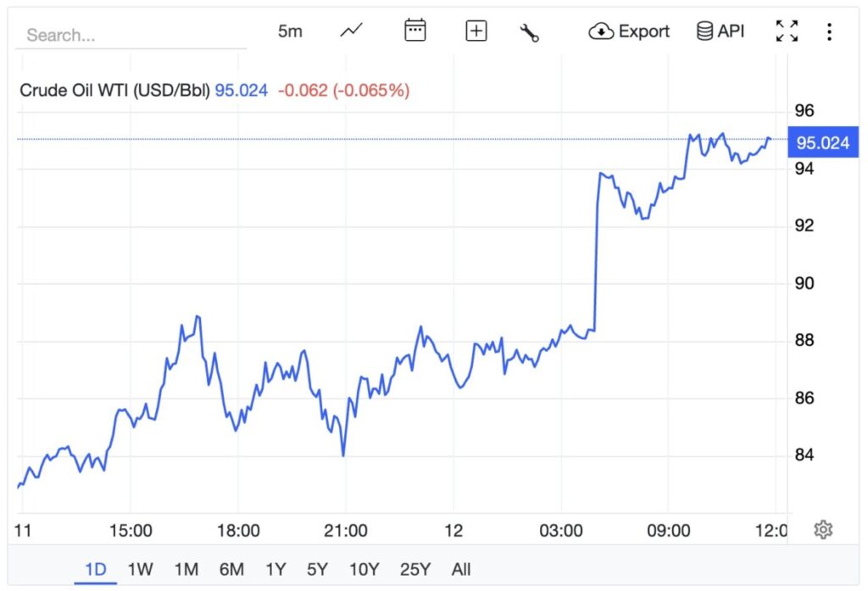Switch to the 1W time range
This screenshot has height=591, width=868.
[x=140, y=569]
